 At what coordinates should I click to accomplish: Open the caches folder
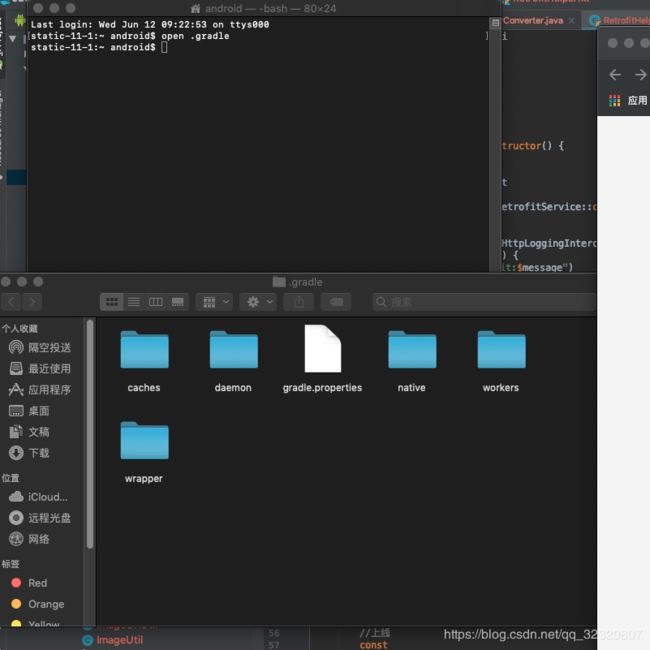[x=144, y=350]
